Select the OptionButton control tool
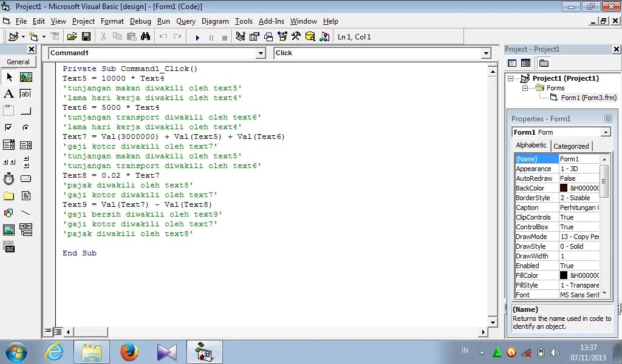Image resolution: width=622 pixels, height=364 pixels. 26,127
